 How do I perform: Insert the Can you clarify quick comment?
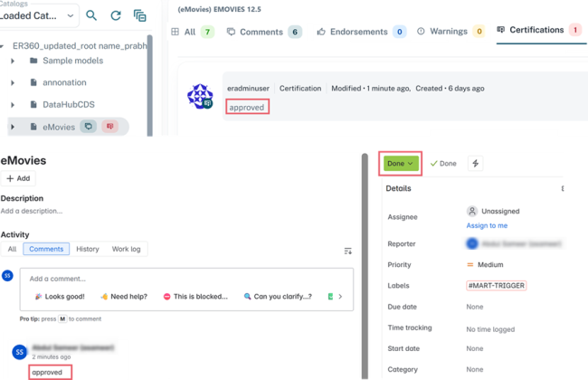tap(278, 297)
